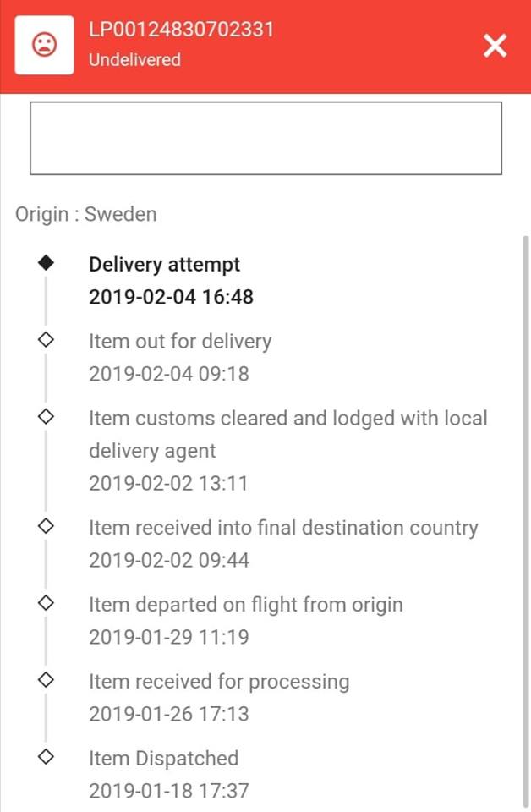
Task: Click the tracking number LP00124830702331
Action: point(181,30)
